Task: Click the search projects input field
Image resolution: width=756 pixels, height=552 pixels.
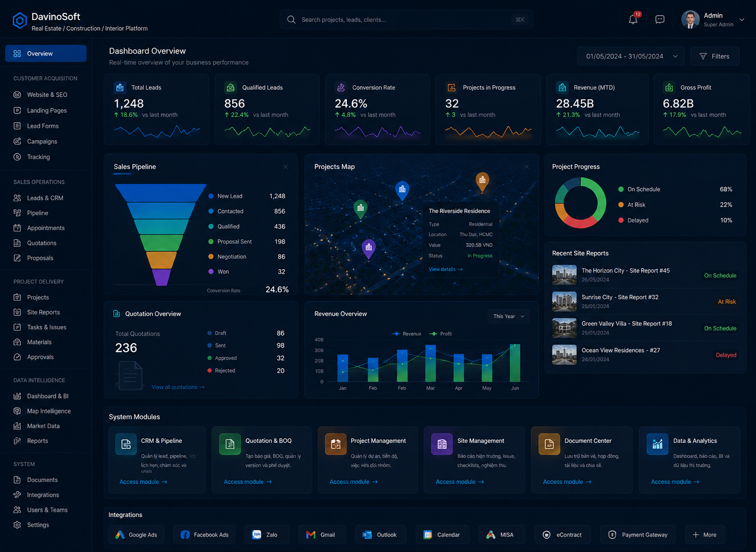Action: point(407,20)
